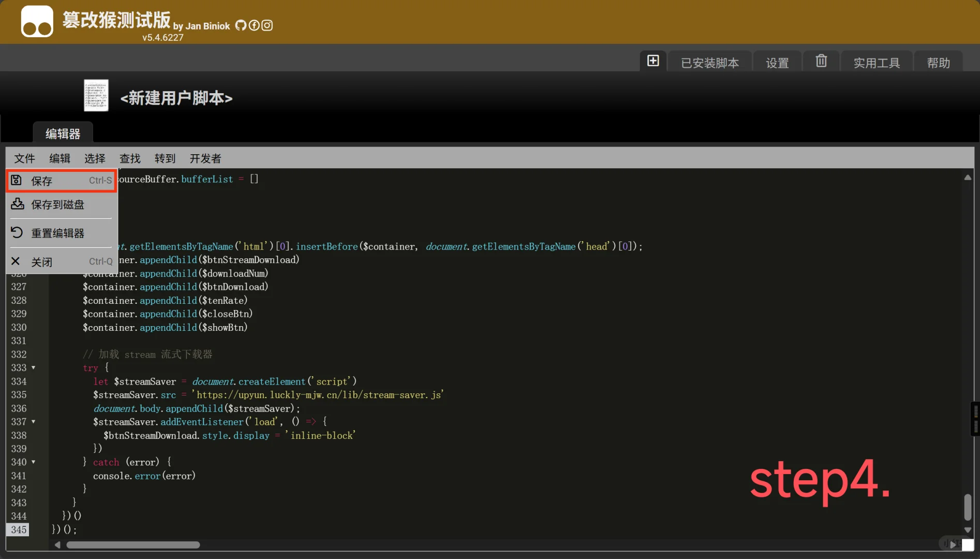Choose 保存到磁盘 menu entry
This screenshot has height=559, width=980.
[x=62, y=204]
